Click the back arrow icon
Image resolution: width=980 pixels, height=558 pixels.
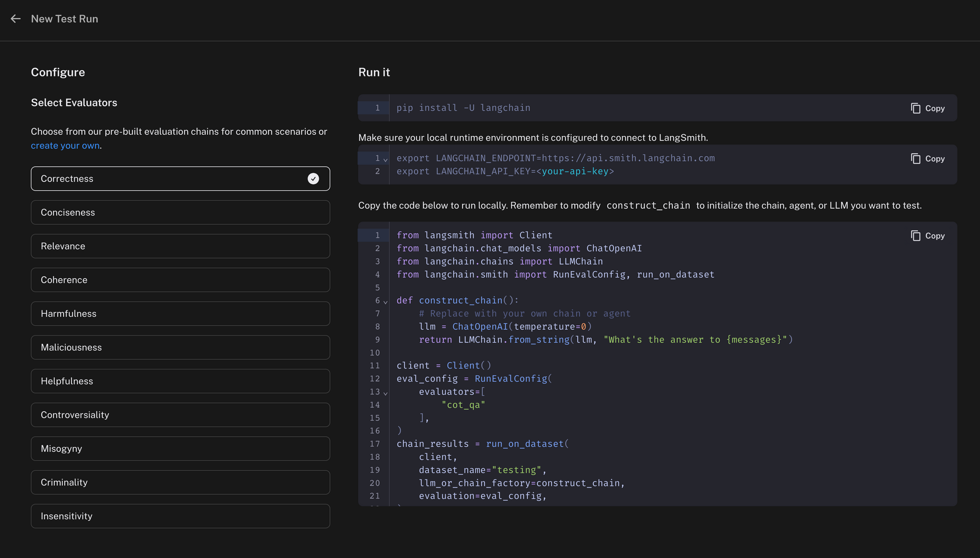[x=16, y=19]
